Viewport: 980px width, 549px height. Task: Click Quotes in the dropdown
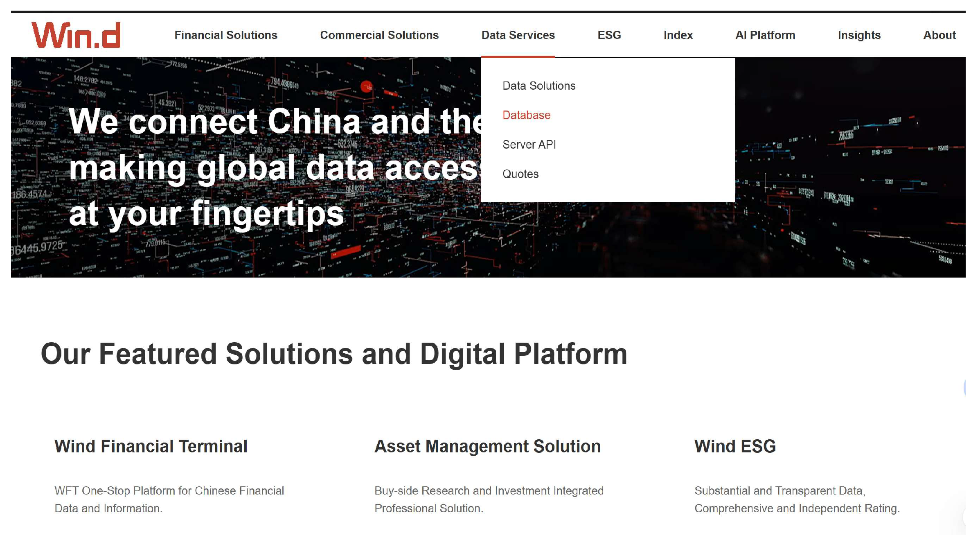pyautogui.click(x=520, y=174)
